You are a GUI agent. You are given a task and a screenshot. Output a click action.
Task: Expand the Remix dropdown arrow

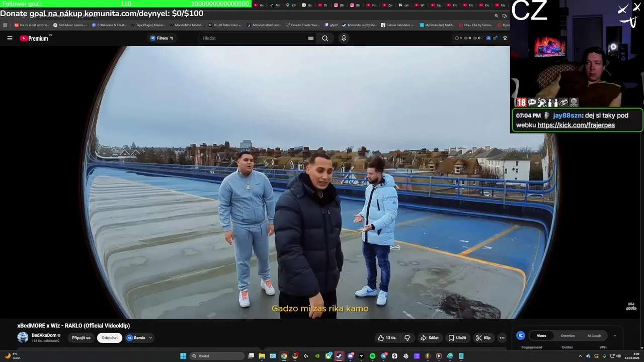coord(150,338)
